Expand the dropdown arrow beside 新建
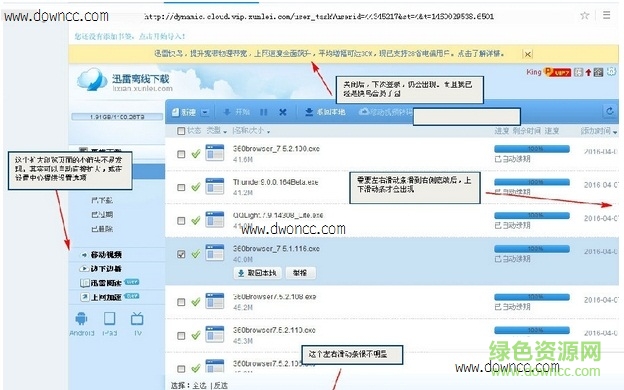The width and height of the screenshot is (624, 390). coord(205,112)
